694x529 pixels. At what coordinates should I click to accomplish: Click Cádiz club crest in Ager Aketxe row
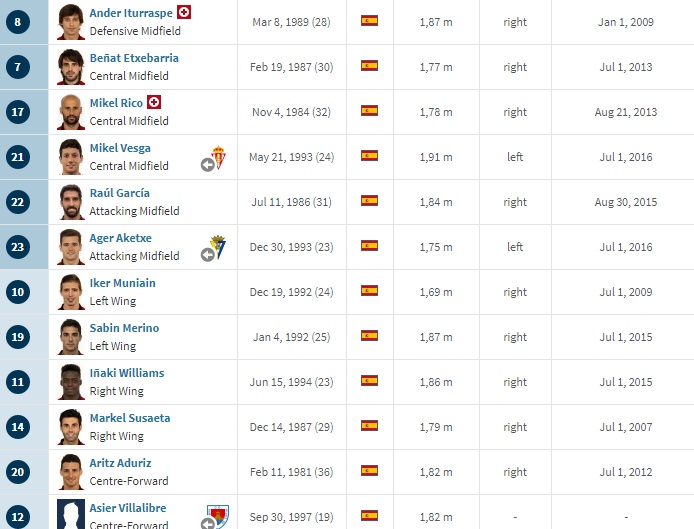click(x=218, y=247)
